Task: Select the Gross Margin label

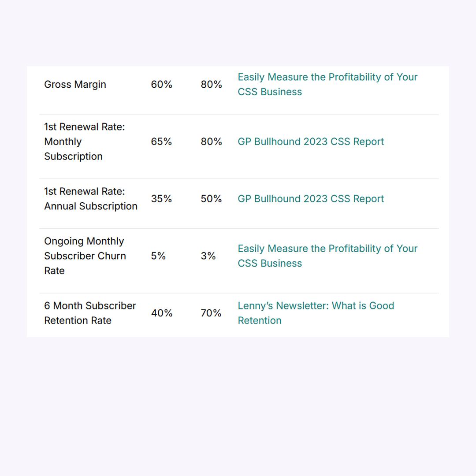Action: (75, 84)
